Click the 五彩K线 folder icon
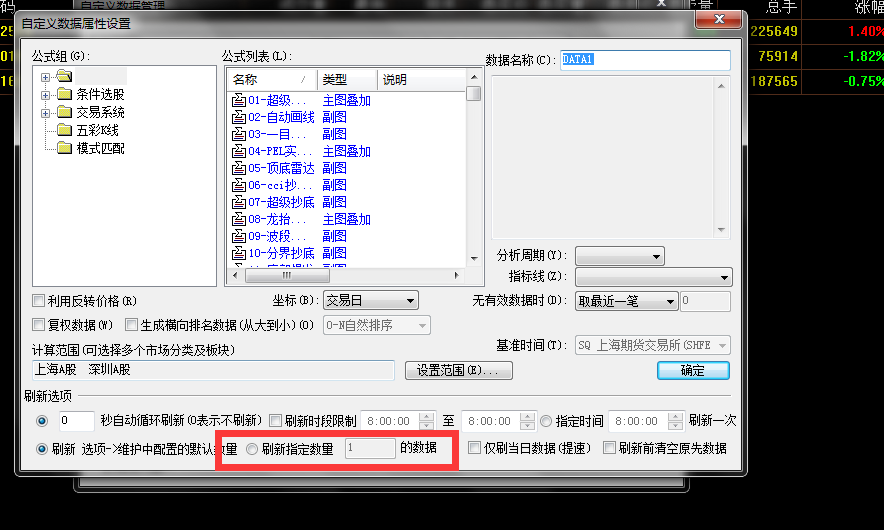 65,130
